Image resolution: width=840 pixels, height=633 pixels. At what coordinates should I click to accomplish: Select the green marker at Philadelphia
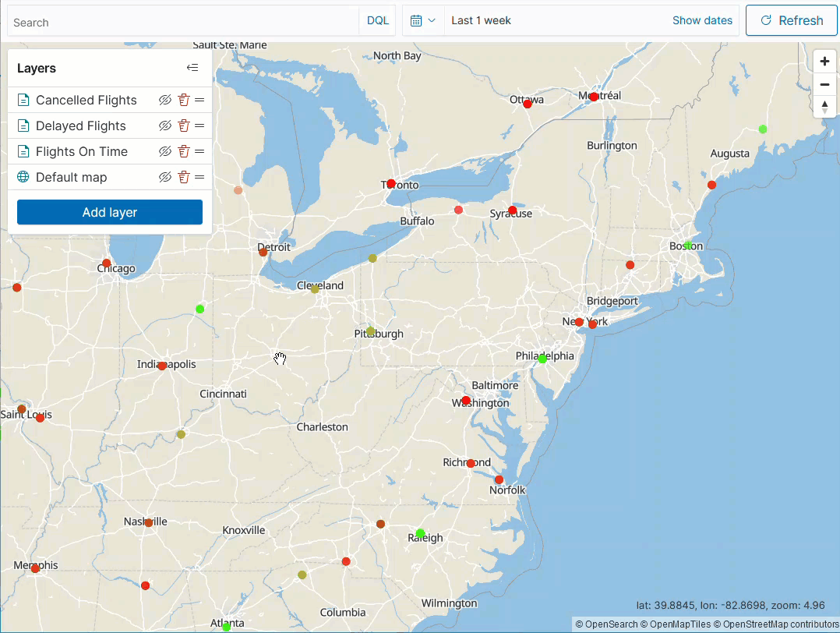[542, 359]
